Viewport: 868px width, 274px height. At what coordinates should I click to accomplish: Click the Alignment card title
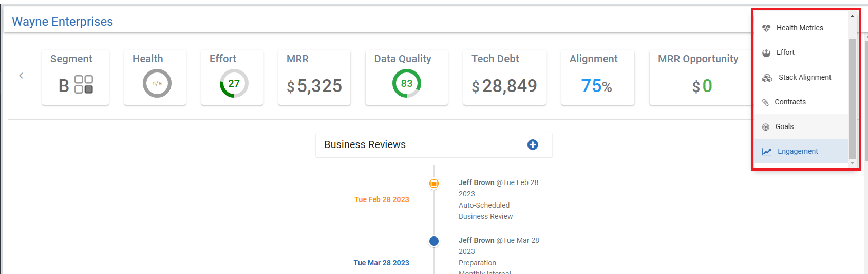pos(594,59)
